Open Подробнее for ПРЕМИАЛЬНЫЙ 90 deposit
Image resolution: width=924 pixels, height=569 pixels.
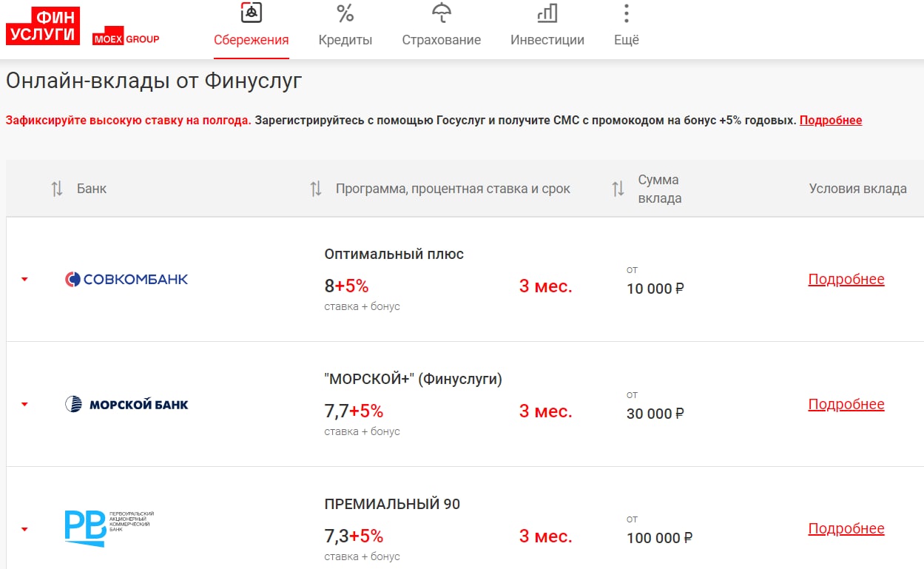[846, 528]
